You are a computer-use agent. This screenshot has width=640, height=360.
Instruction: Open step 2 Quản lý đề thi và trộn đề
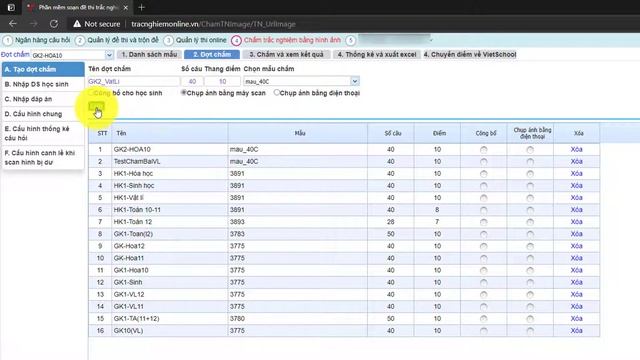pyautogui.click(x=117, y=40)
